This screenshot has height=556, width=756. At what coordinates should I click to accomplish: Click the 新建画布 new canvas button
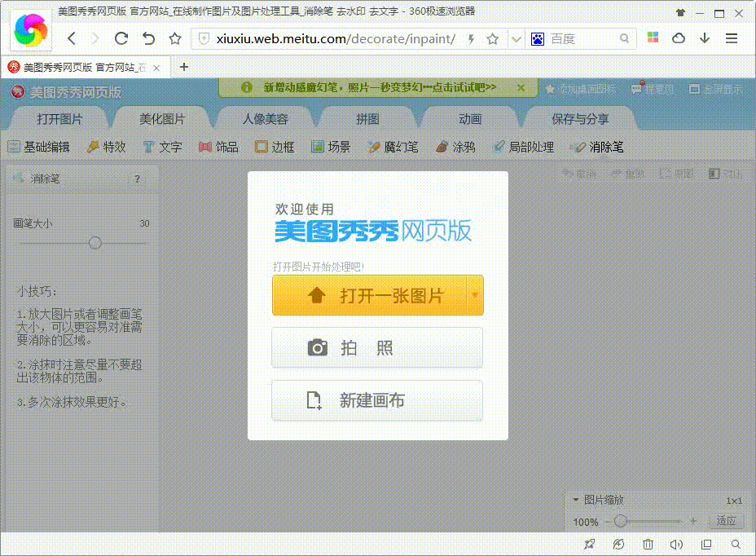(x=377, y=400)
